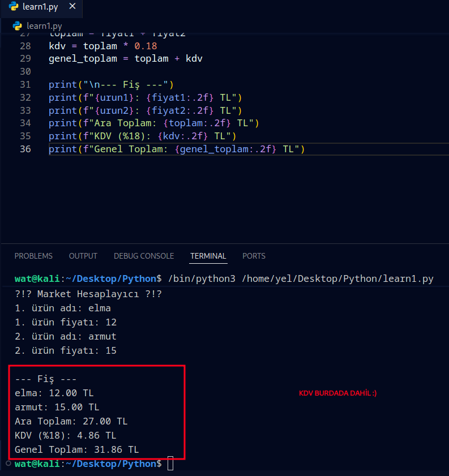Open the DEBUG CONSOLE tab
Screen dimensions: 449x476
point(144,256)
